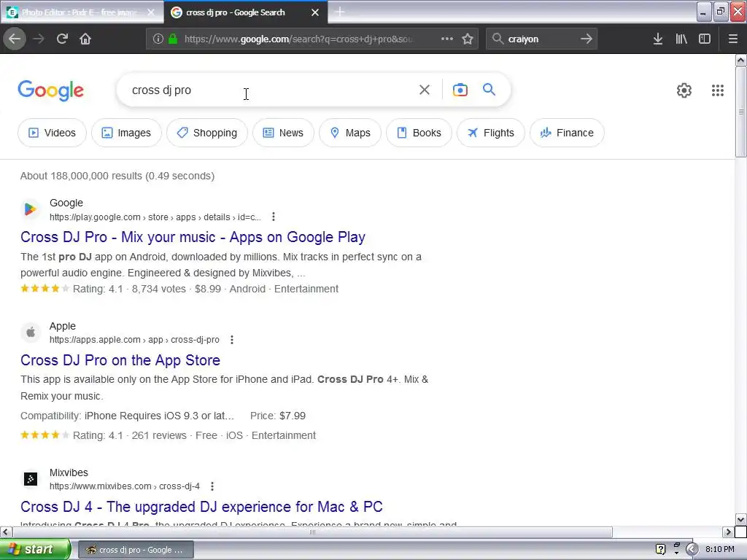The height and width of the screenshot is (560, 747).
Task: Filter results by Videos
Action: 52,133
